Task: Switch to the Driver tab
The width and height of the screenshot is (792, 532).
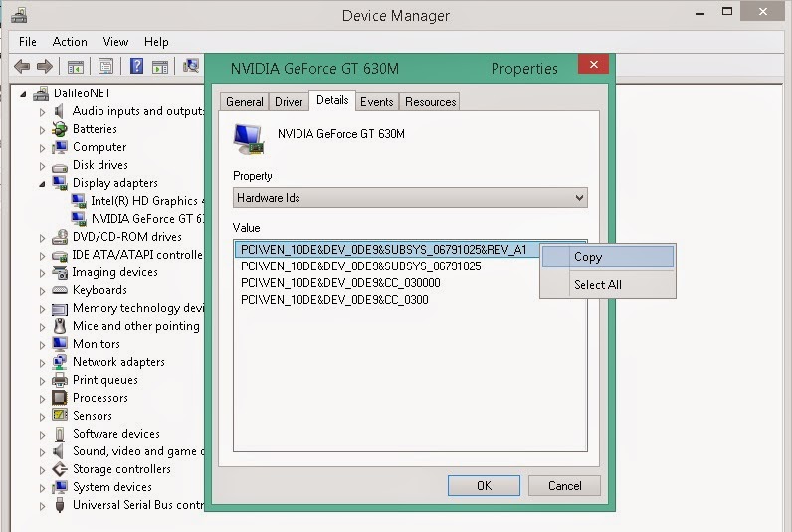Action: (x=289, y=102)
